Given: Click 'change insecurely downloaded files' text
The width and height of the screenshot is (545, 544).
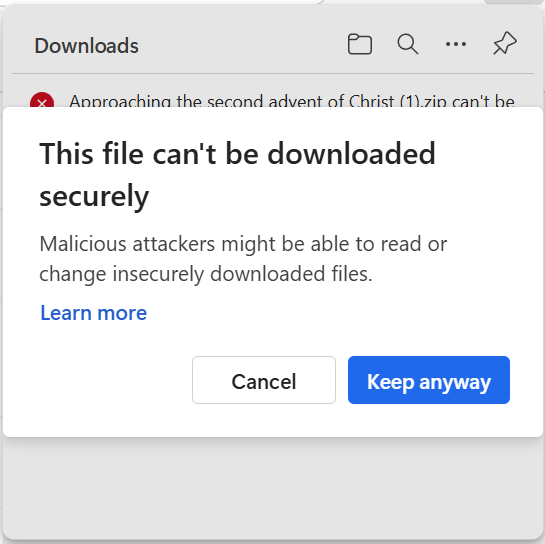Looking at the screenshot, I should coord(206,274).
